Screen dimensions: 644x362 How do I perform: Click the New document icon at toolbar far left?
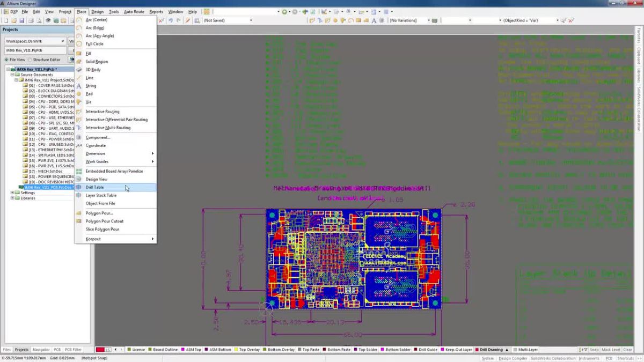[x=5, y=19]
